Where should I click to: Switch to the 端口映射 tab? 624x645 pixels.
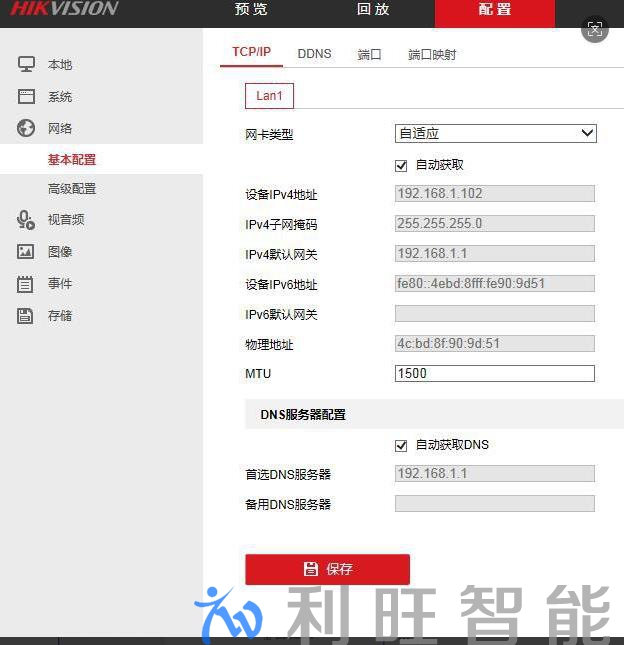(432, 55)
